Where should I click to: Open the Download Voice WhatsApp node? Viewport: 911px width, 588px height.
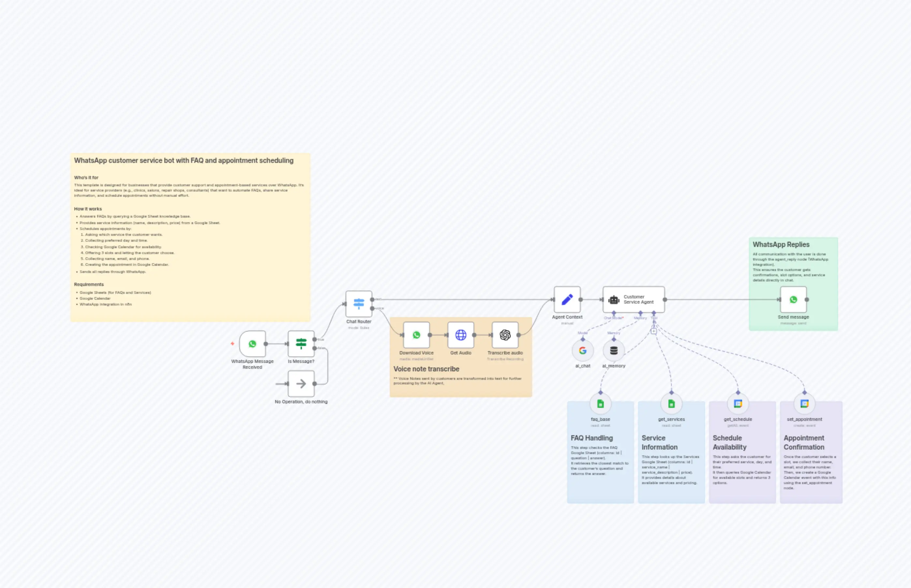point(416,335)
